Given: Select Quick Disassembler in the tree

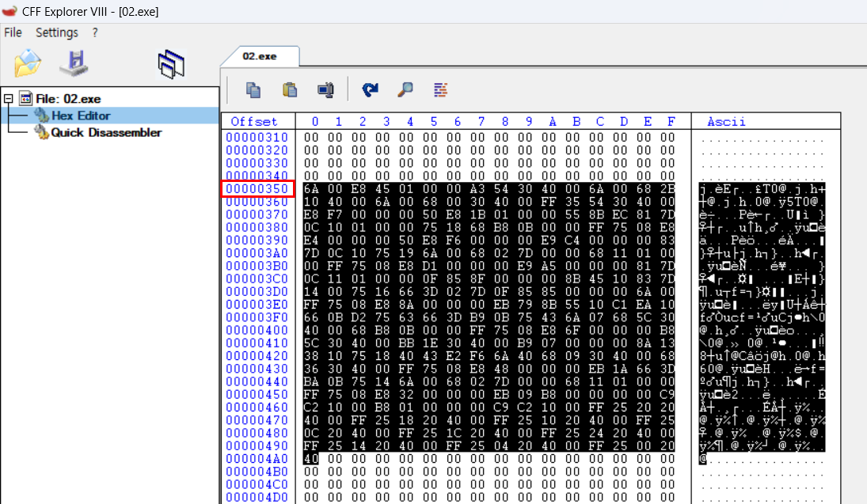Looking at the screenshot, I should coord(106,133).
